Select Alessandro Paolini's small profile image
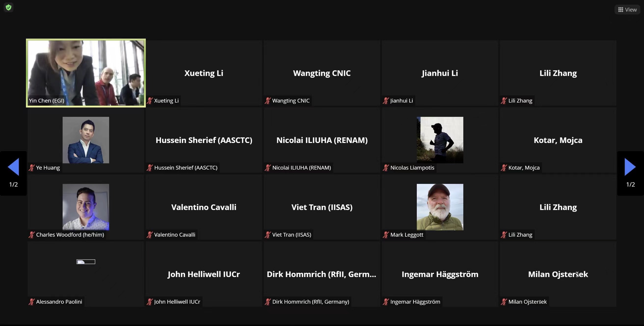This screenshot has height=326, width=644. [86, 261]
